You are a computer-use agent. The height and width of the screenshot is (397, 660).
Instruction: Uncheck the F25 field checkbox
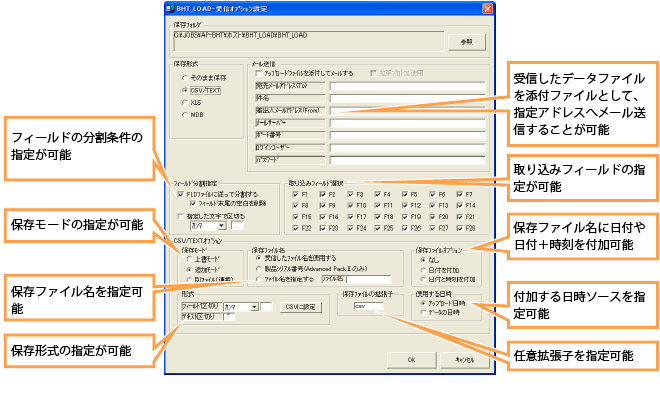(378, 228)
